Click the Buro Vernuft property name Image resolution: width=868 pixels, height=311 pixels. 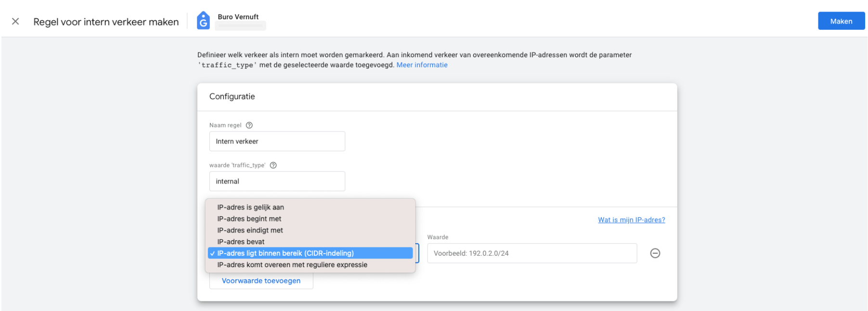[x=238, y=17]
